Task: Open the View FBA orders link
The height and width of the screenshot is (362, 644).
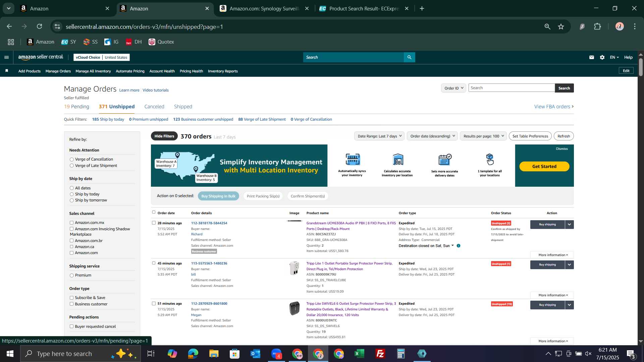Action: point(554,107)
